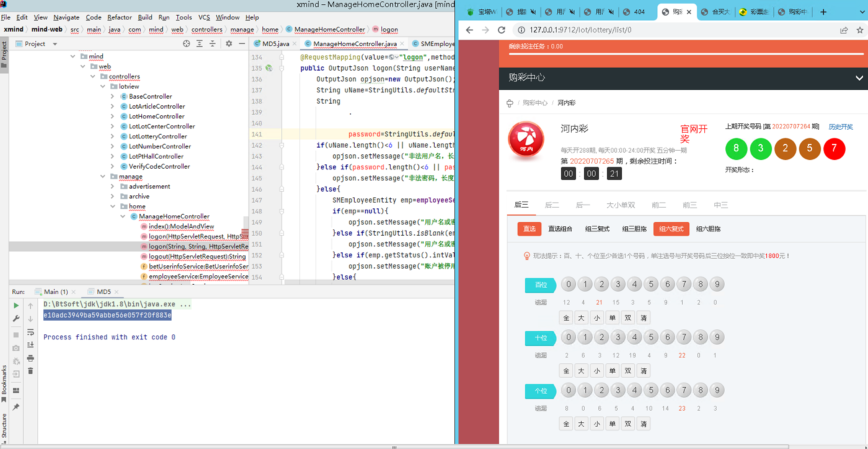Toggle soft-wrap icon in Run console
The image size is (868, 449).
[x=30, y=332]
